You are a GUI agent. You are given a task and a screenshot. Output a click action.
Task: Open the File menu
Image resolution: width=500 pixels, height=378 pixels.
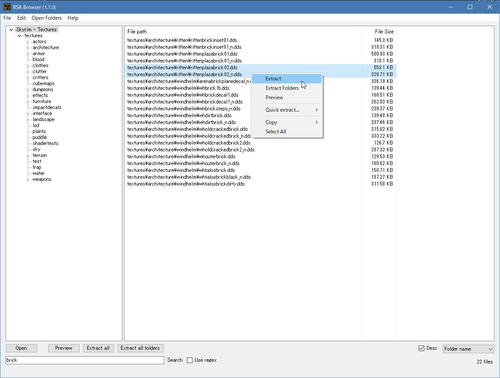pyautogui.click(x=7, y=18)
